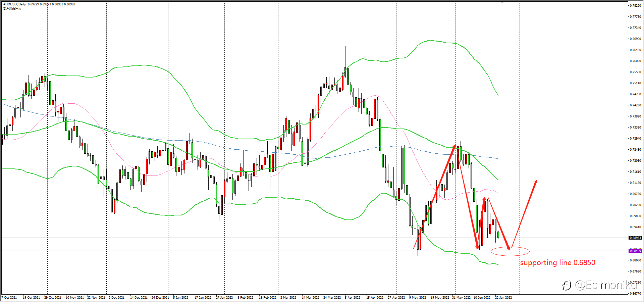The height and width of the screenshot is (302, 644).
Task: Click the 15 Apr 2022 date label
Action: (x=375, y=298)
